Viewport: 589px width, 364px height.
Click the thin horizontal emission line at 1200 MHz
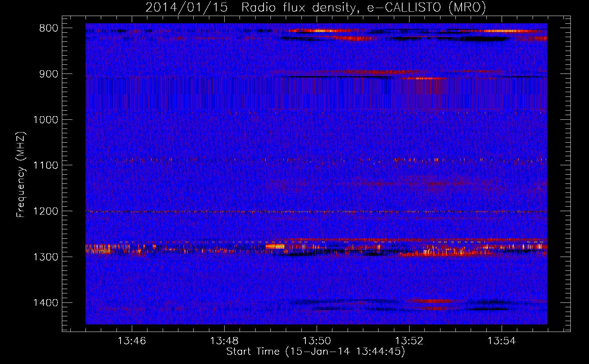316,211
